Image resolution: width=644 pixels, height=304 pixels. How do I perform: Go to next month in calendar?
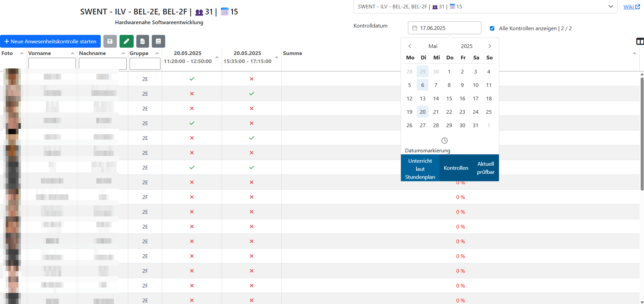(490, 46)
